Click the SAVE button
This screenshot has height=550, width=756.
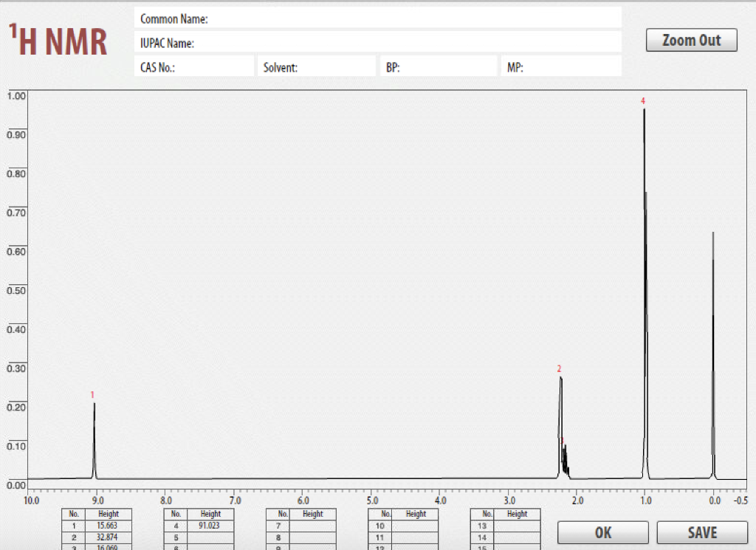[702, 532]
